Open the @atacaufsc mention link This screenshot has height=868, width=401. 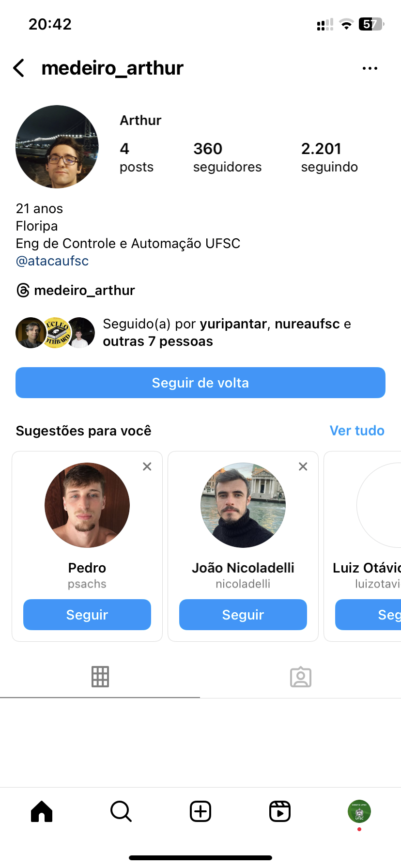point(52,261)
